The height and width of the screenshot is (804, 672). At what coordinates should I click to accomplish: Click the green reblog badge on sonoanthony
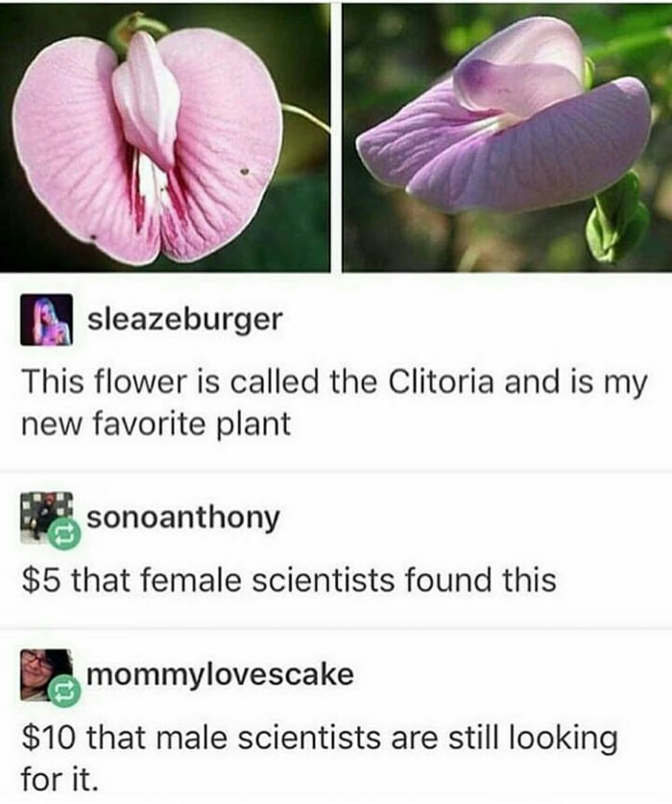pos(64,534)
